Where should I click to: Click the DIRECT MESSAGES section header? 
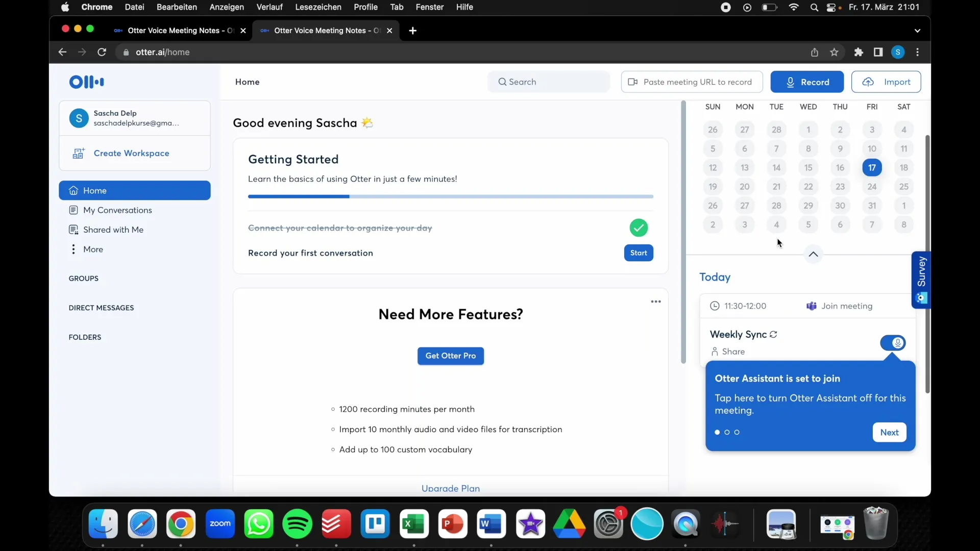(x=101, y=308)
